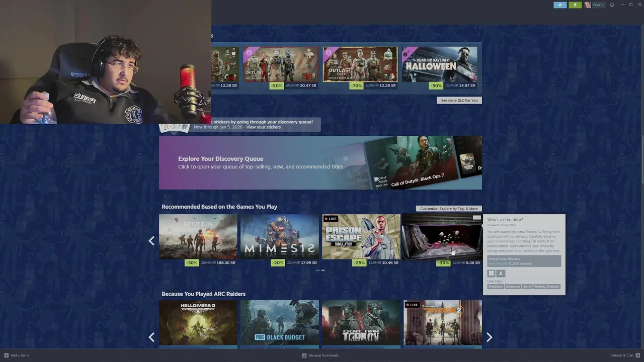This screenshot has width=644, height=362.
Task: Open Outlast Trials DLC with -70% discount
Action: tap(360, 64)
